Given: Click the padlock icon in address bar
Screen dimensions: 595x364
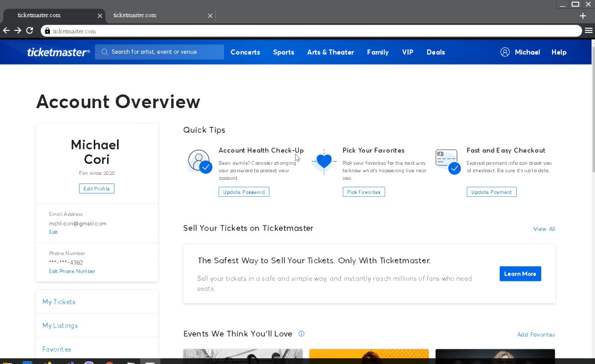Looking at the screenshot, I should [x=47, y=31].
